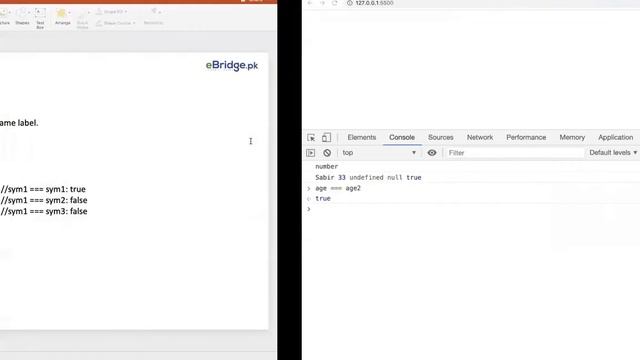Click the '//sym1 === sym2: false' line
The height and width of the screenshot is (360, 640).
coord(44,200)
